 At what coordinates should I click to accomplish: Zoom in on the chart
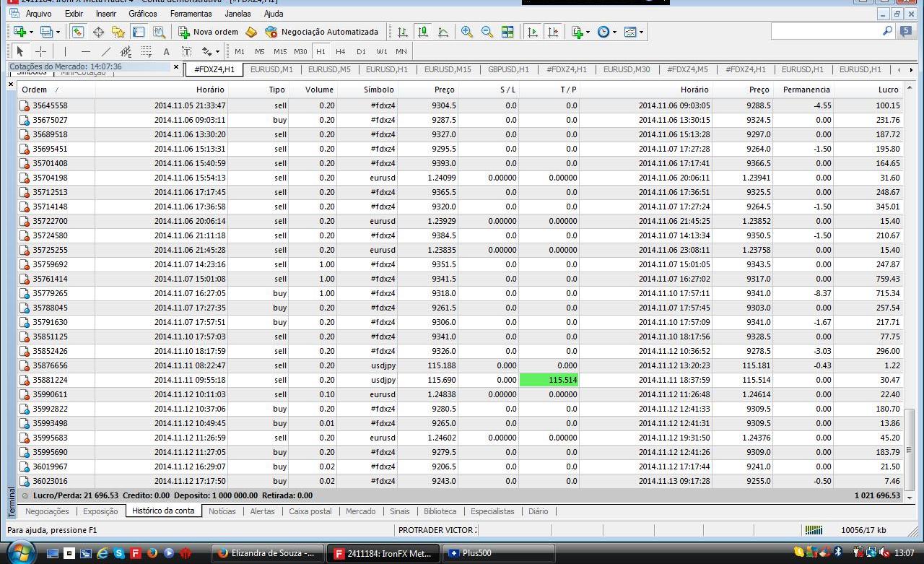point(467,32)
